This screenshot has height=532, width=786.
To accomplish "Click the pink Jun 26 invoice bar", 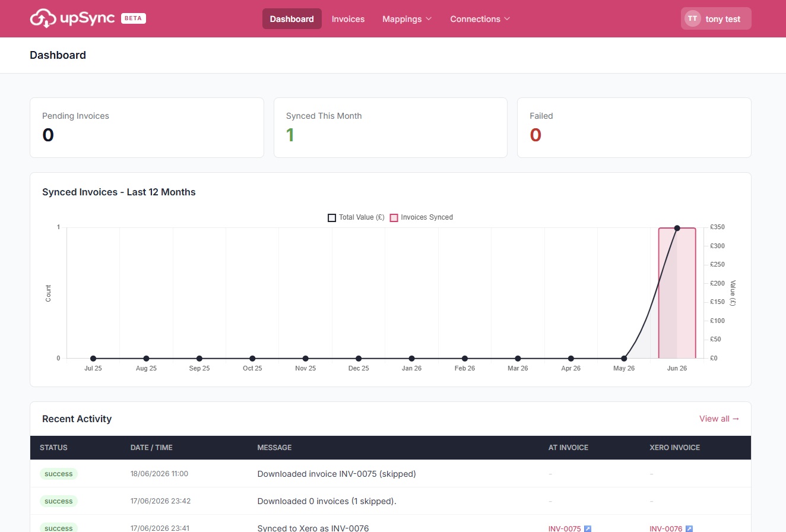I will pyautogui.click(x=677, y=293).
